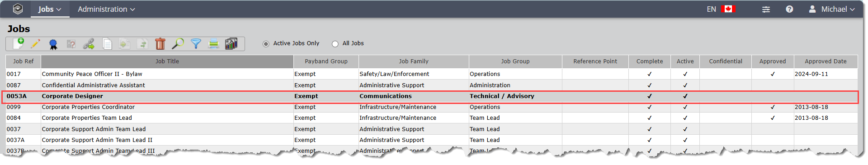Screen dimensions: 868x165
Task: Click the application logo in header
Action: pos(18,9)
